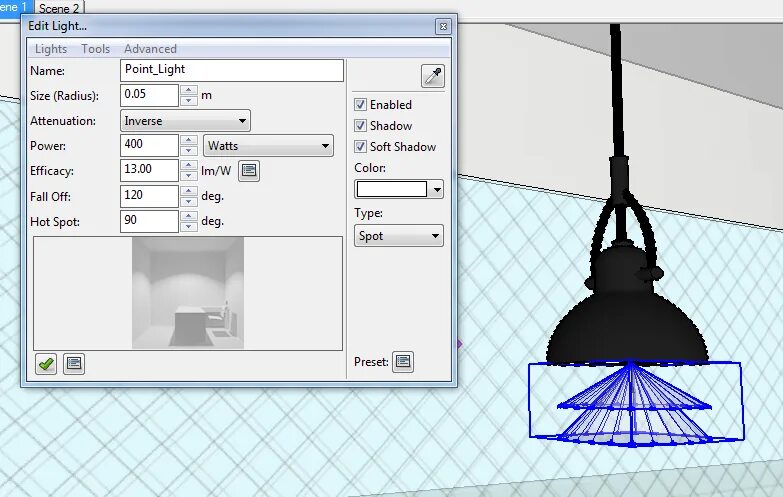Viewport: 783px width, 497px height.
Task: Click the green checkmark apply button
Action: tap(46, 364)
